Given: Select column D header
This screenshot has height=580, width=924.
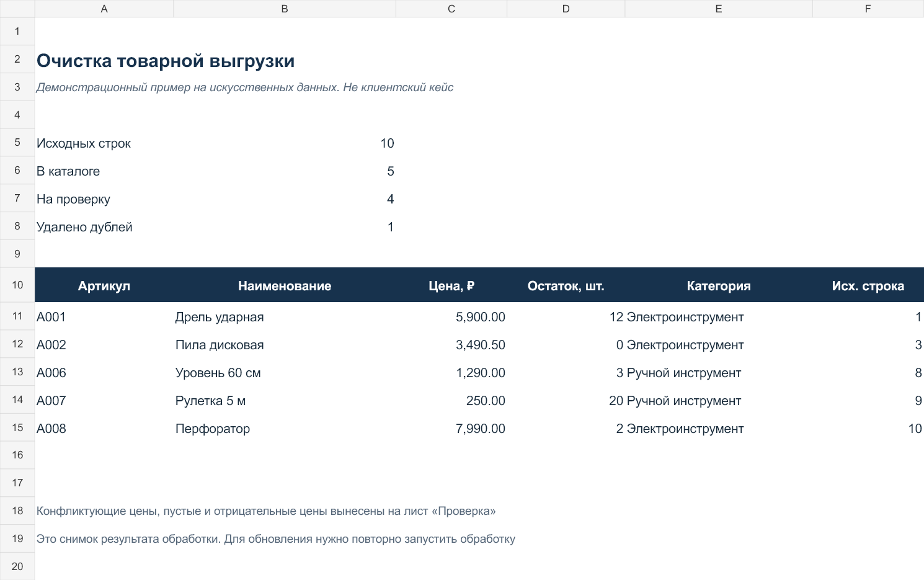Looking at the screenshot, I should click(x=566, y=9).
